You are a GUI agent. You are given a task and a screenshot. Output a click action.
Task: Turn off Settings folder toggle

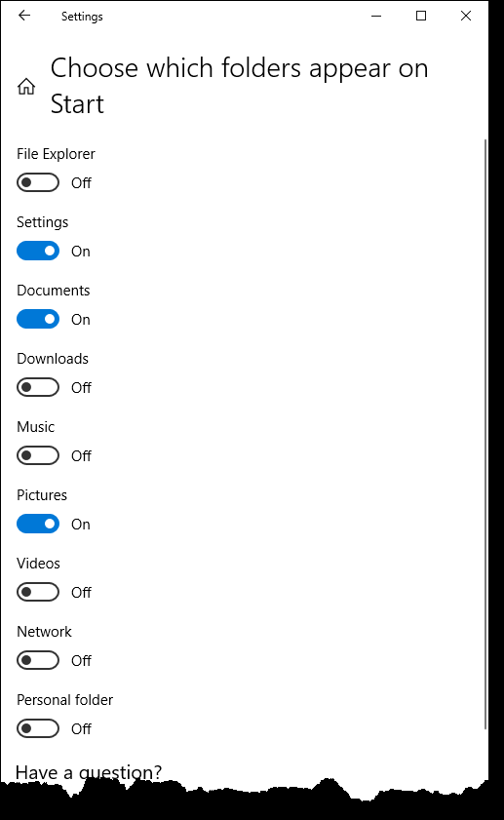click(x=38, y=251)
